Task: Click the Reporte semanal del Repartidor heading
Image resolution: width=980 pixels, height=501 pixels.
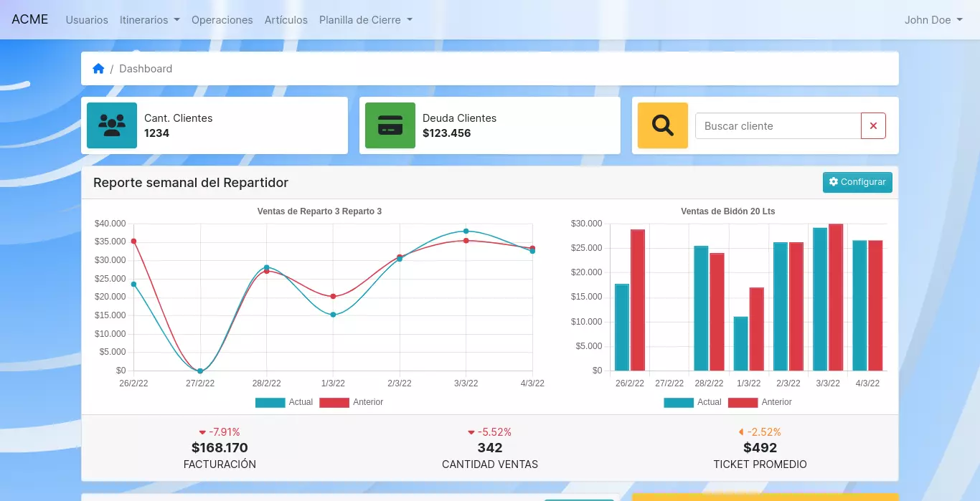Action: point(191,183)
